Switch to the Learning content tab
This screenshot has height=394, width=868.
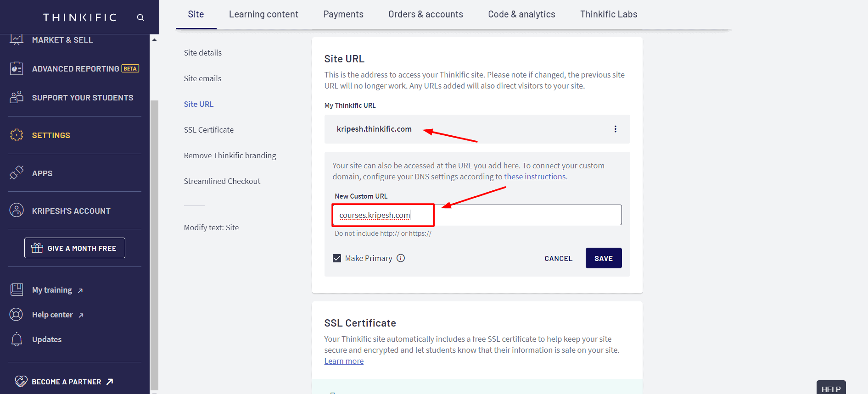pos(263,14)
